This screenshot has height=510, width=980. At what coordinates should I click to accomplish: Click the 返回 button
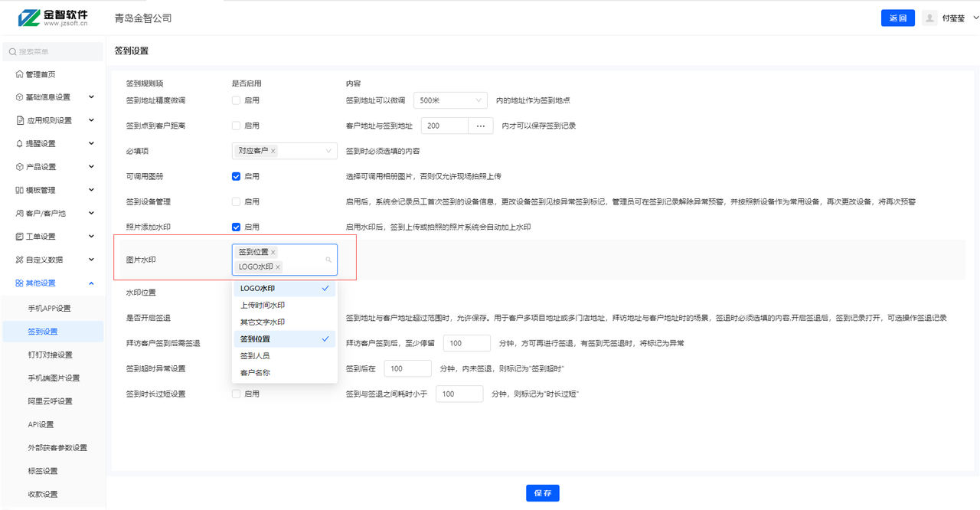(x=898, y=18)
